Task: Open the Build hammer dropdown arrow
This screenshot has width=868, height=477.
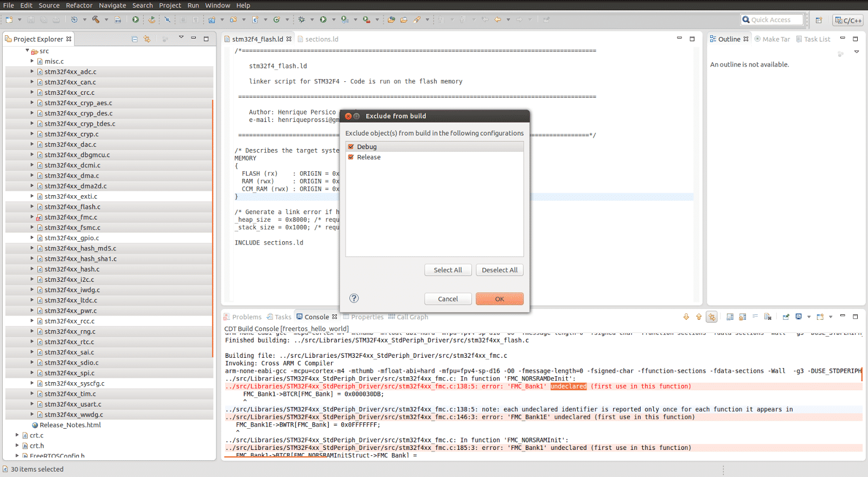Action: (x=106, y=20)
